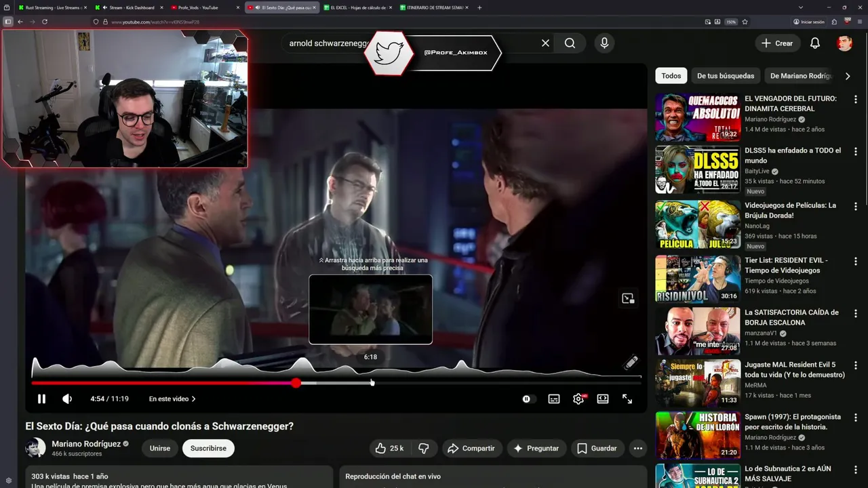Open 'CAÍDA de BORJA ESCALONA' video thumbnail
Screen dimensions: 868x488
[698, 331]
